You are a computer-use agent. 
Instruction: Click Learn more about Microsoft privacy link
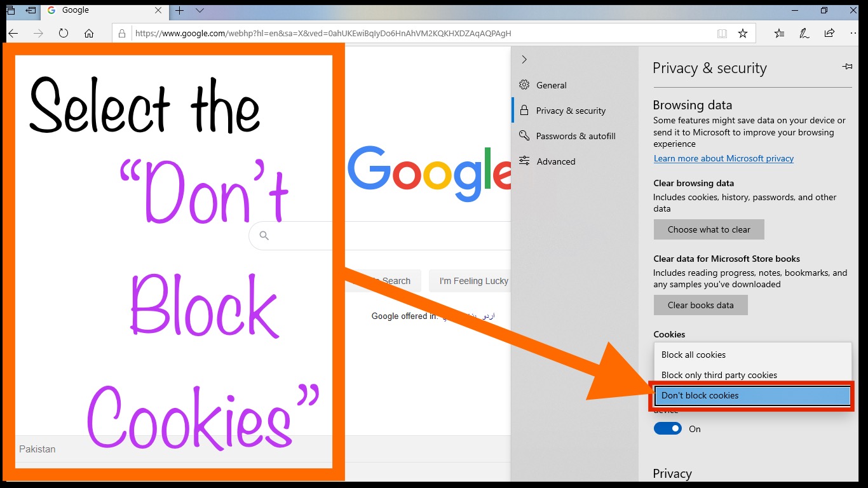[x=724, y=158]
